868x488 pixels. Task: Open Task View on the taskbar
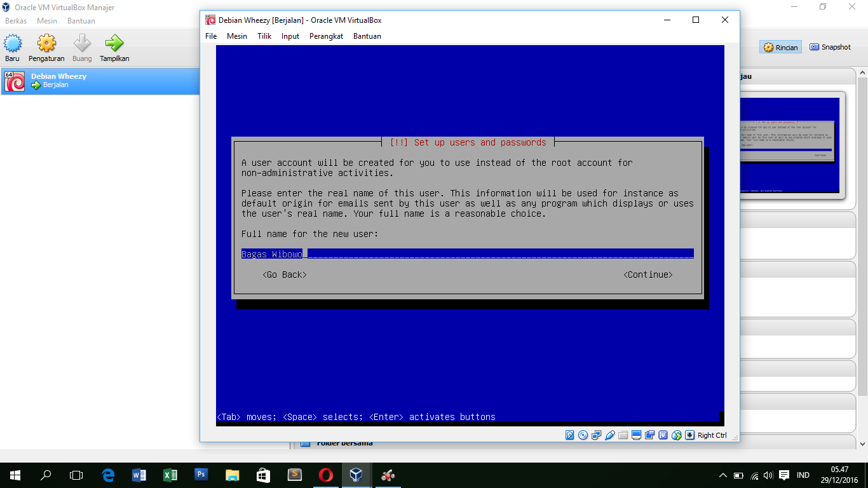pos(76,475)
